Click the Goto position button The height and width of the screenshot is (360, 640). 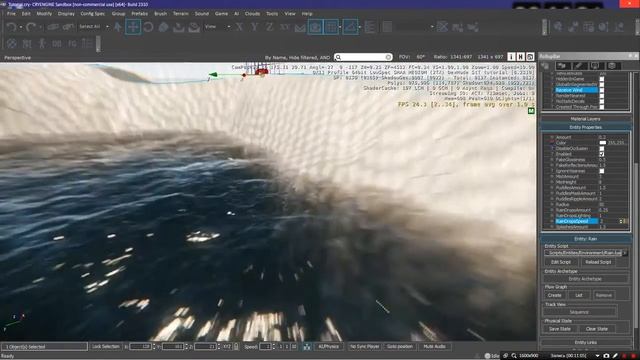click(x=400, y=347)
